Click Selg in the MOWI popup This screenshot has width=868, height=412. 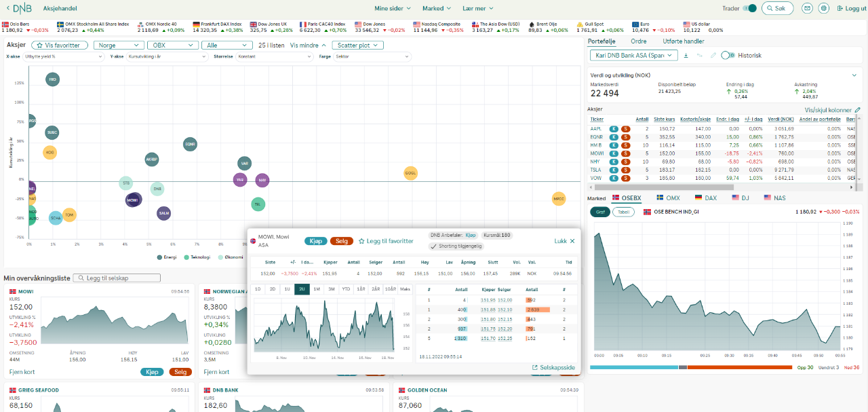point(342,241)
